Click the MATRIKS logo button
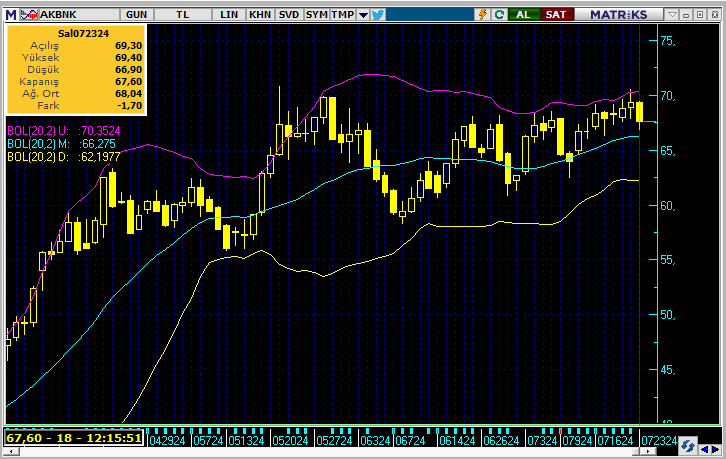The image size is (726, 459). point(619,14)
